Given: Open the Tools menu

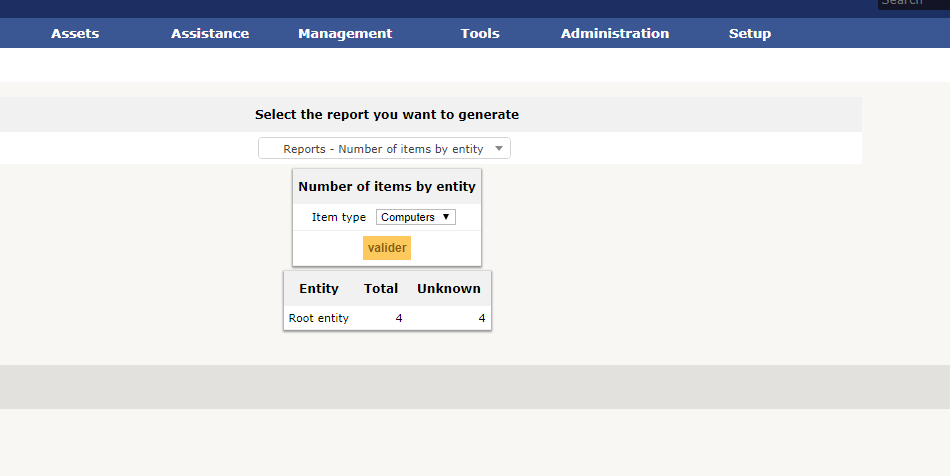Looking at the screenshot, I should pos(480,33).
